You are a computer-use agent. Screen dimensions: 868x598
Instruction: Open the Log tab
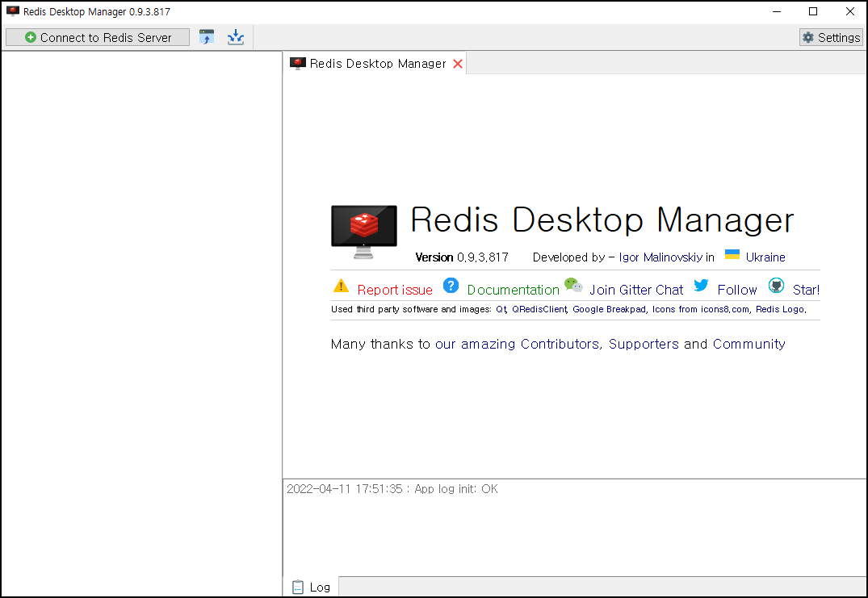[x=311, y=587]
